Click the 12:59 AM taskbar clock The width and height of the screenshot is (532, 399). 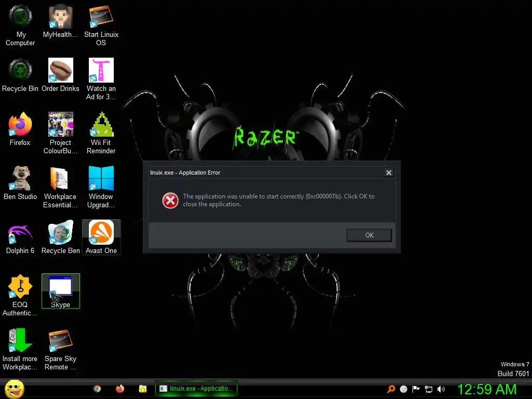(487, 389)
